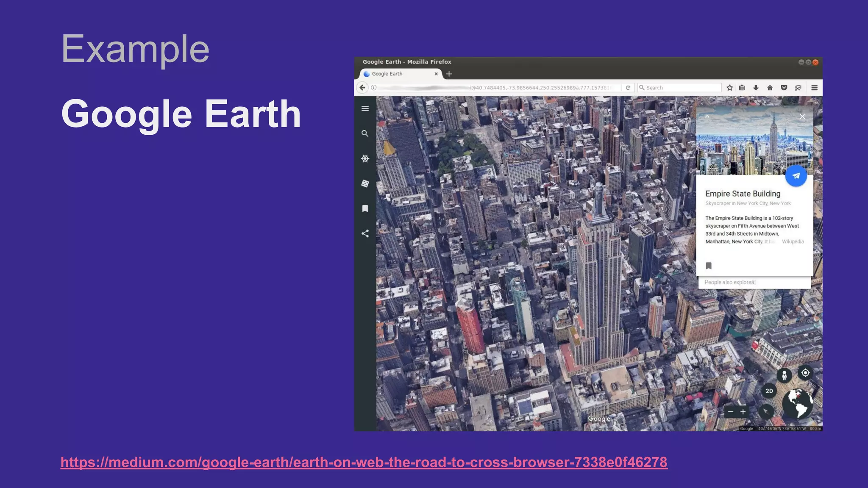Screen dimensions: 868x488
Task: Close the Google Earth tab
Action: click(x=436, y=74)
